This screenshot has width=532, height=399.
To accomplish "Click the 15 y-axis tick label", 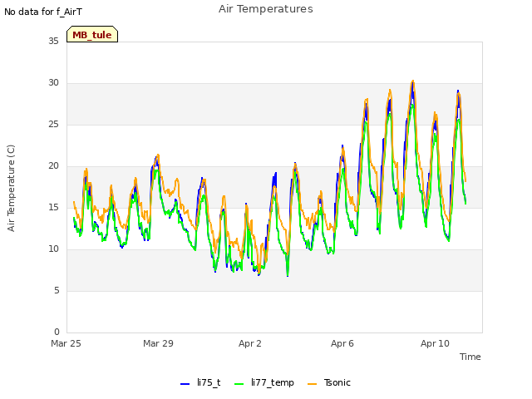I will coord(53,207).
